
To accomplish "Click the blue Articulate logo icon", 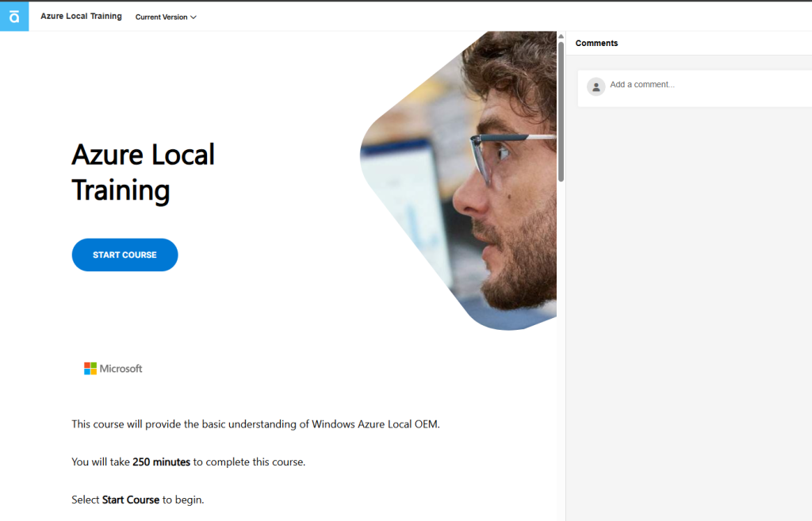I will coord(14,16).
